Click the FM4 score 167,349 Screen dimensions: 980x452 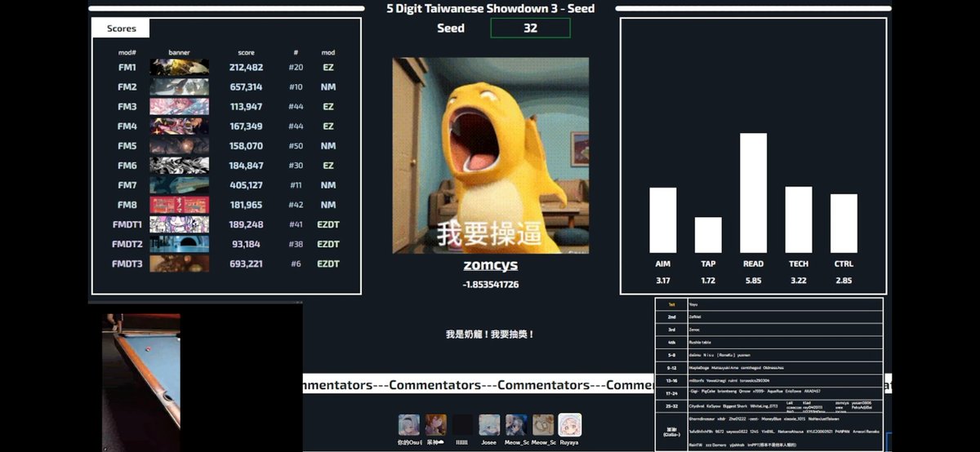pyautogui.click(x=246, y=126)
